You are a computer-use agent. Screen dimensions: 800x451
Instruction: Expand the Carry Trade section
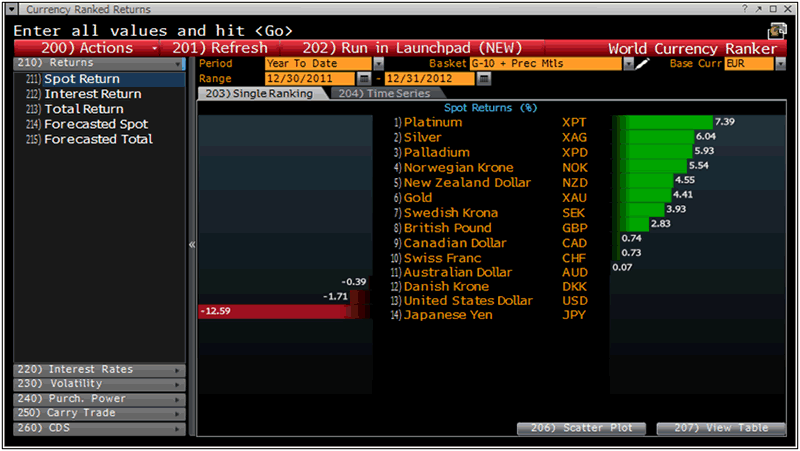coord(99,413)
